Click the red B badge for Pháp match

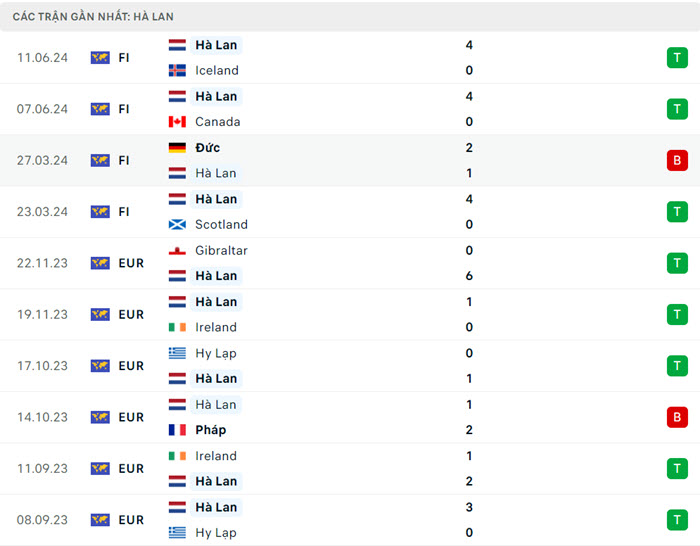point(677,417)
